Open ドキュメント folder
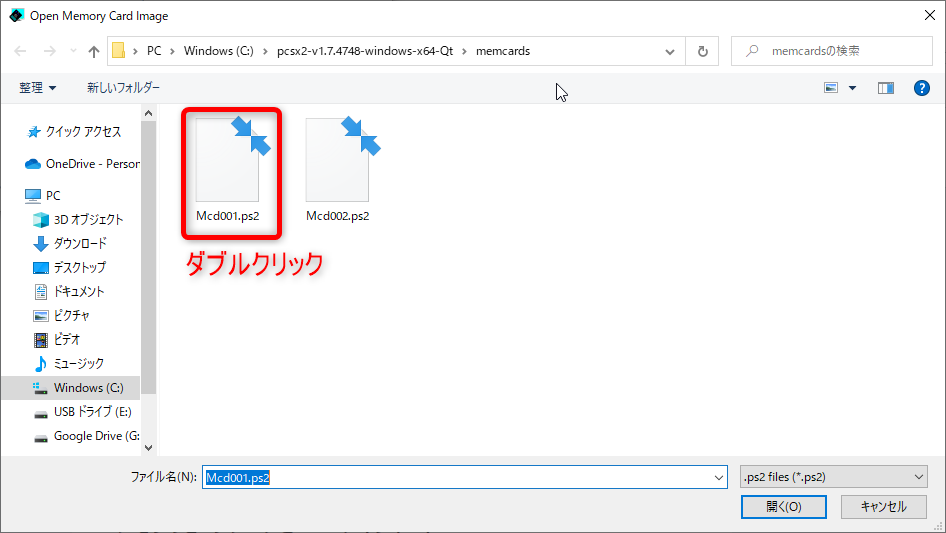Screen dimensions: 946x533 pos(69,292)
